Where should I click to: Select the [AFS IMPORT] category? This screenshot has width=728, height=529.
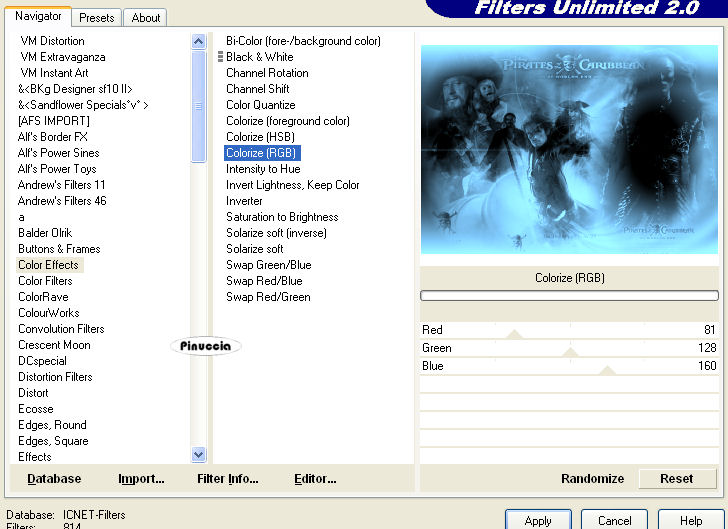pos(54,121)
